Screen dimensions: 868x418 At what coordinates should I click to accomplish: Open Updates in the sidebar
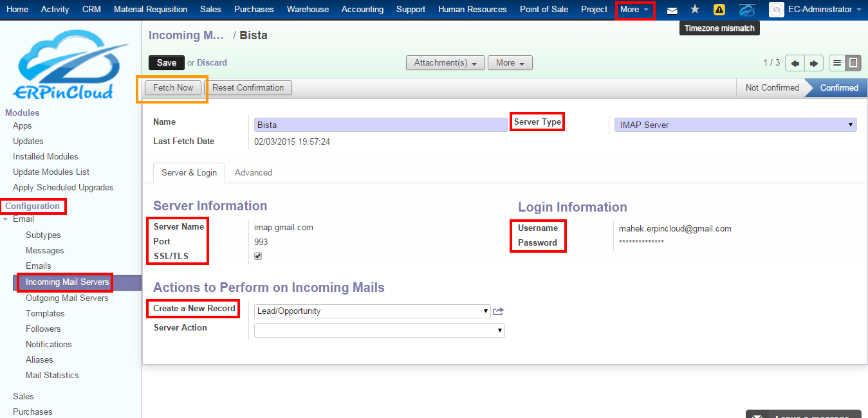28,141
